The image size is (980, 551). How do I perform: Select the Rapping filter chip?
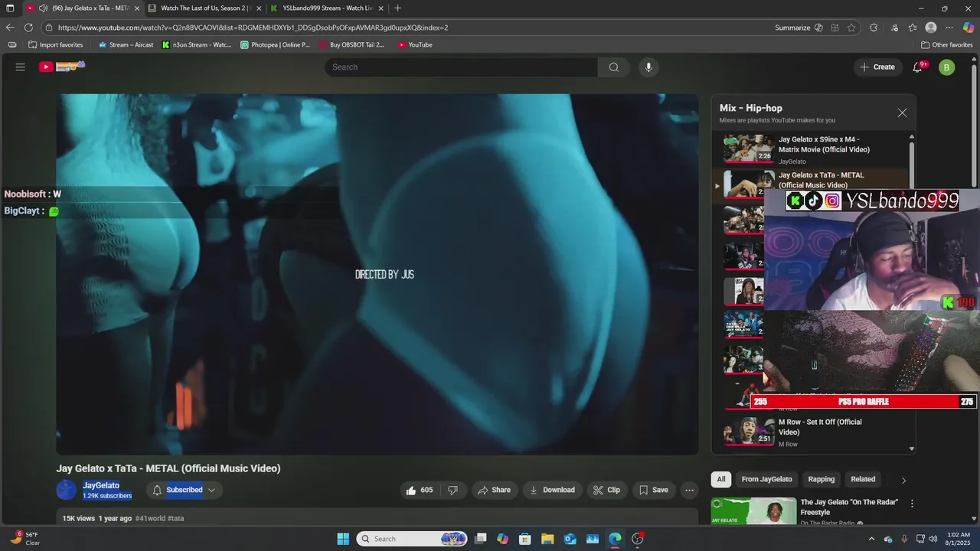[822, 479]
